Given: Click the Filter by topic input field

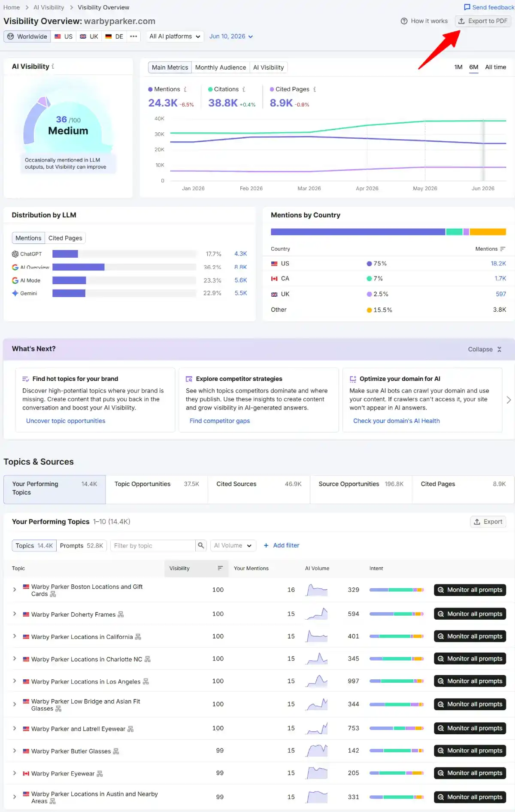Looking at the screenshot, I should pyautogui.click(x=153, y=545).
